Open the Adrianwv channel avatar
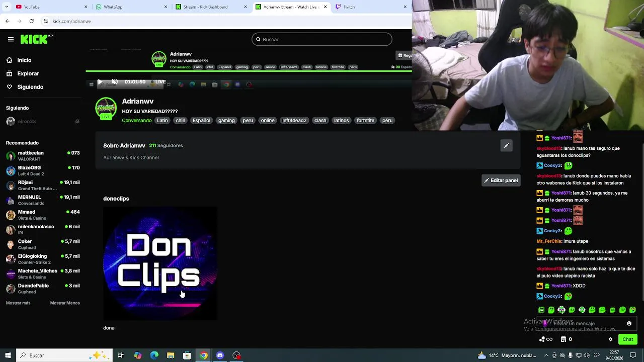 106,108
